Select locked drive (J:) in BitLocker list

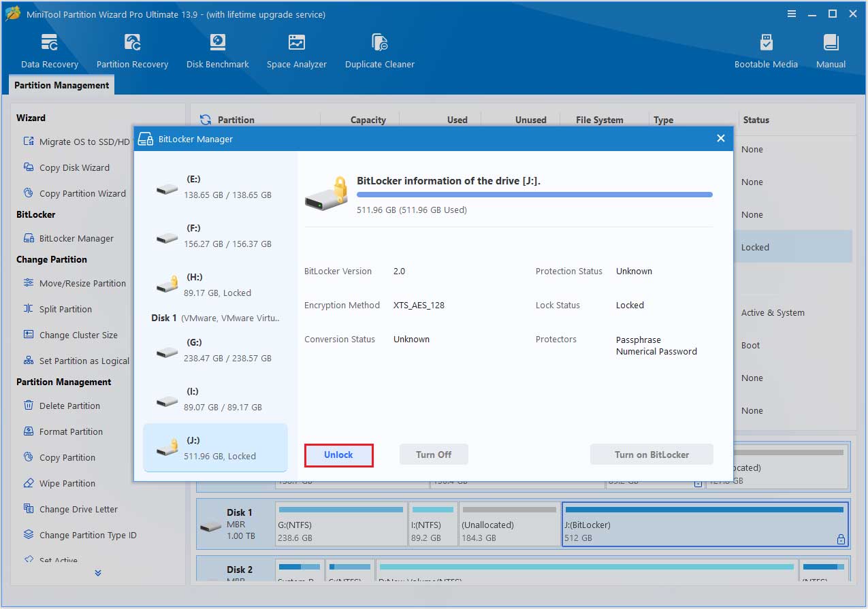point(215,448)
